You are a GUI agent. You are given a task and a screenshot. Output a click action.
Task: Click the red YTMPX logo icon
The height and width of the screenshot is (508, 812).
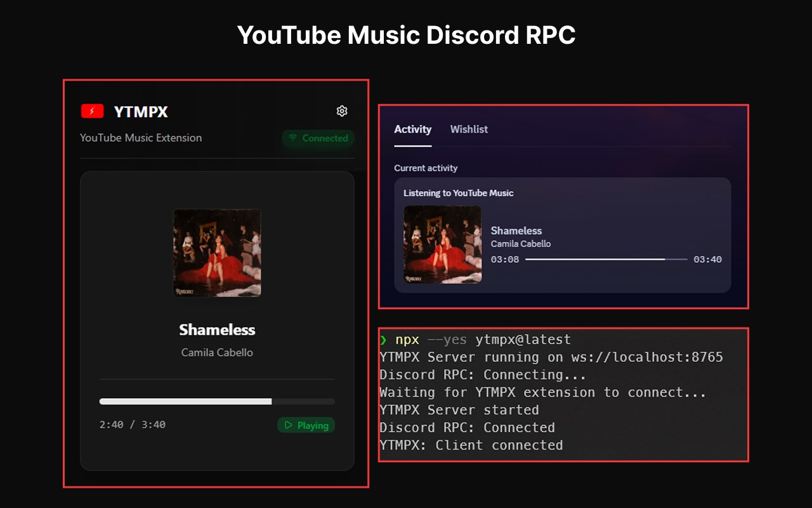pos(93,111)
